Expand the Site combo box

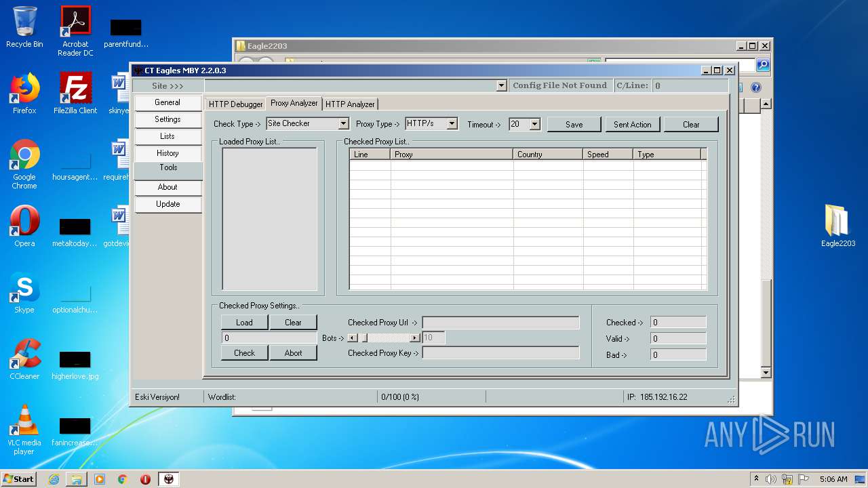pyautogui.click(x=502, y=85)
